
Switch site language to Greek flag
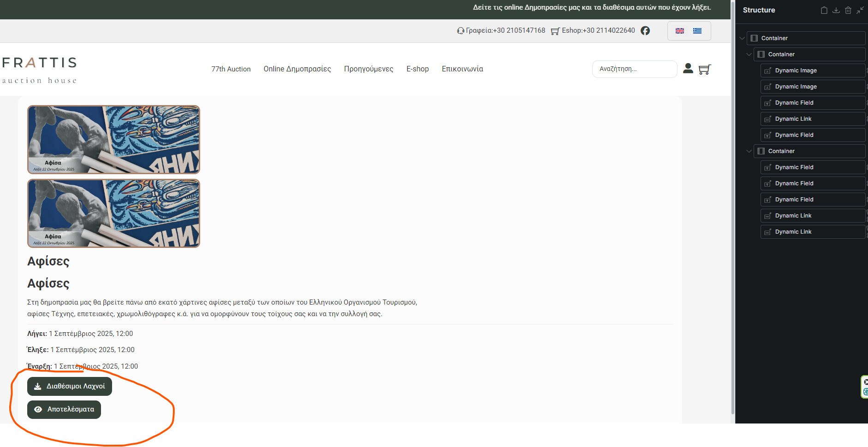point(697,31)
